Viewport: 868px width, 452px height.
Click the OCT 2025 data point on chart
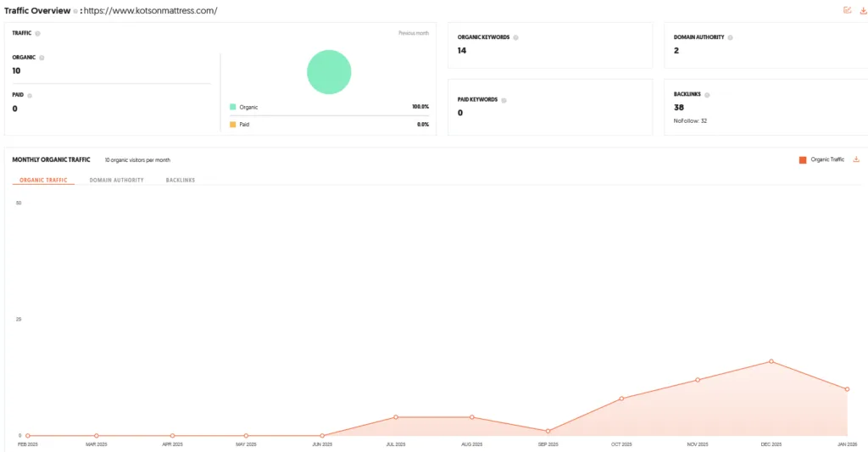[621, 399]
